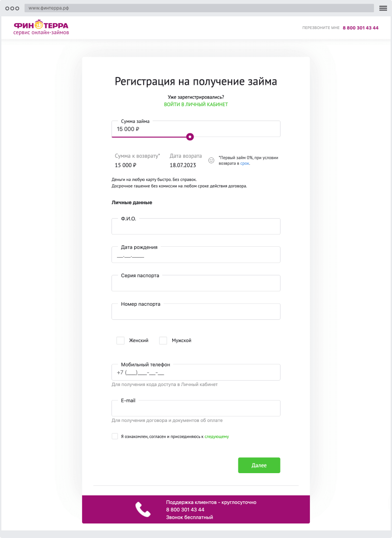The height and width of the screenshot is (538, 392).
Task: Enable the consent agreement checkbox
Action: click(115, 436)
